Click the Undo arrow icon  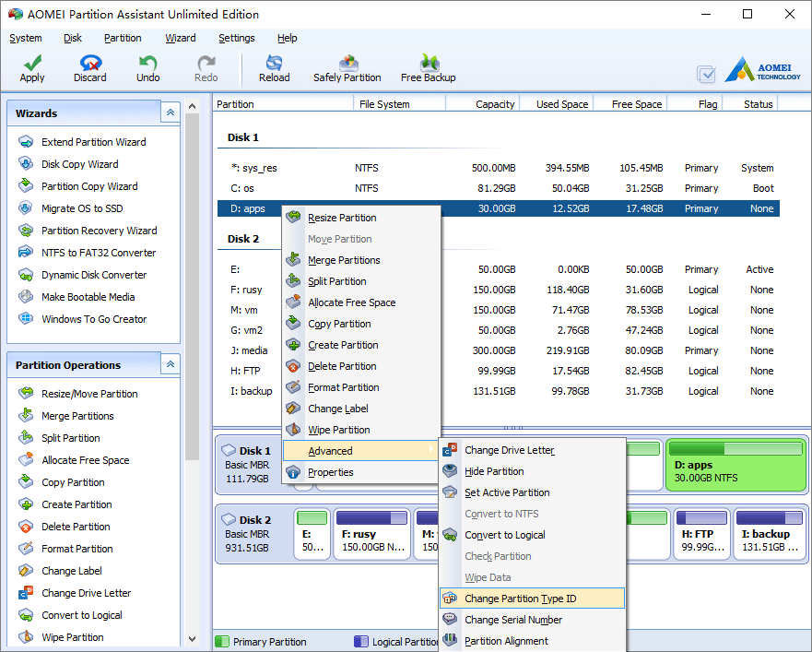[147, 64]
